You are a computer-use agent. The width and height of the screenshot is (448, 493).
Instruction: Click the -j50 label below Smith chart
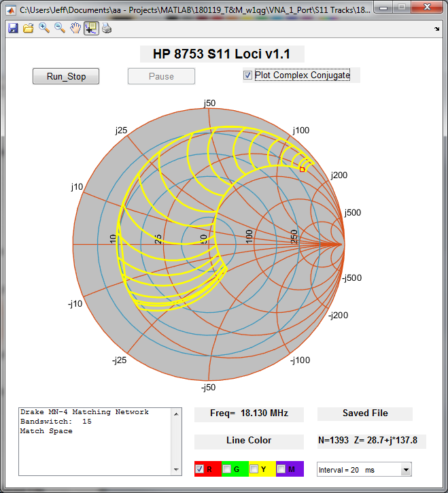(208, 388)
